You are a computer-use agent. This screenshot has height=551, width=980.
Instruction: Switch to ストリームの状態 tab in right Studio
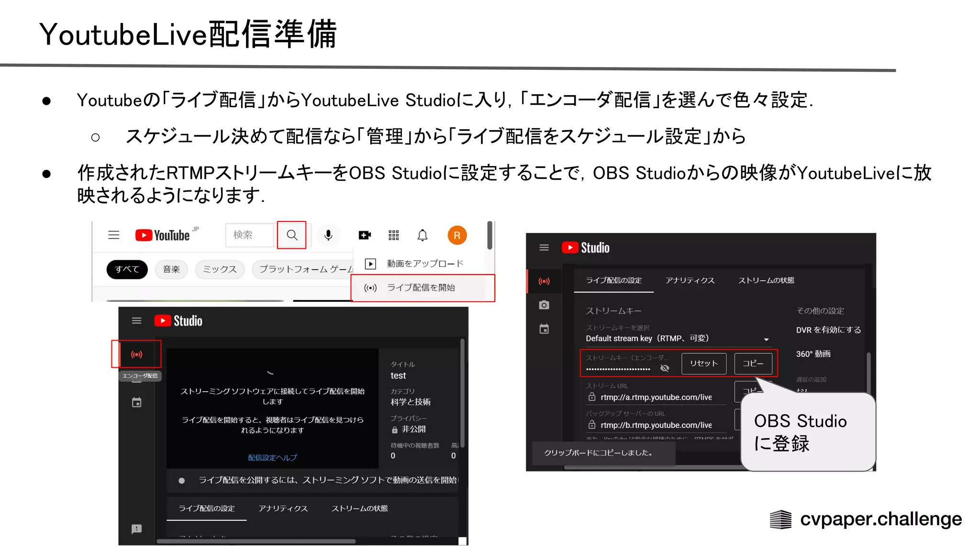pyautogui.click(x=766, y=281)
